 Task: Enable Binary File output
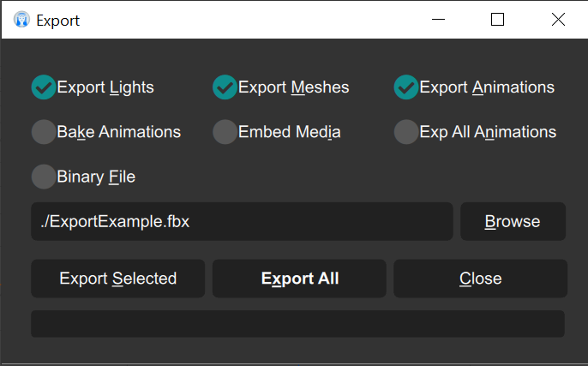[x=44, y=177]
